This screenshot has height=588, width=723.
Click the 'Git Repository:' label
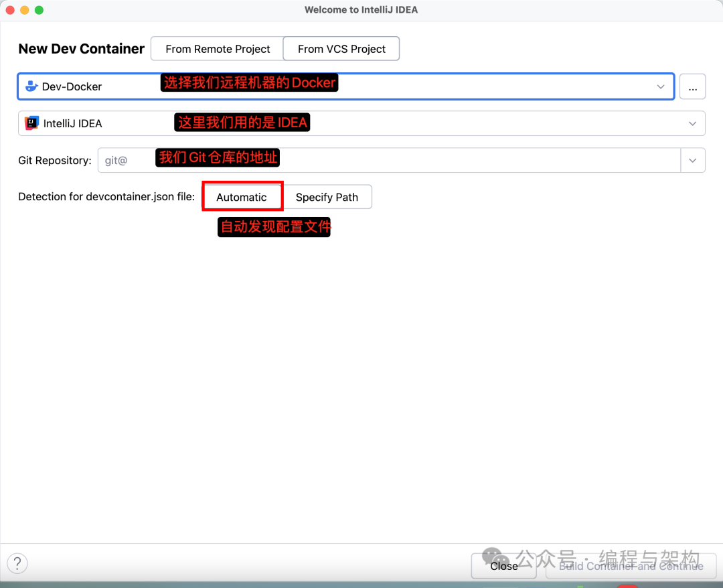point(55,161)
